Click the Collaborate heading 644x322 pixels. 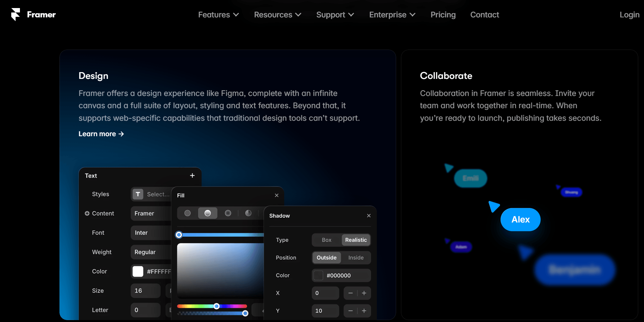[446, 76]
